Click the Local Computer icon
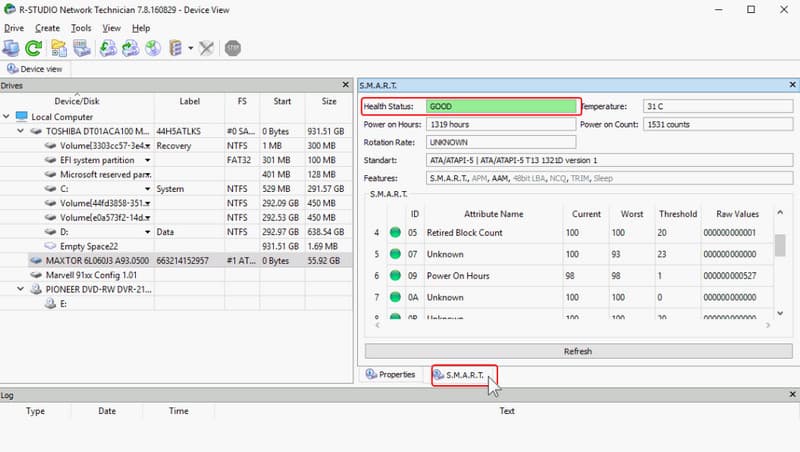This screenshot has height=452, width=800. (21, 116)
